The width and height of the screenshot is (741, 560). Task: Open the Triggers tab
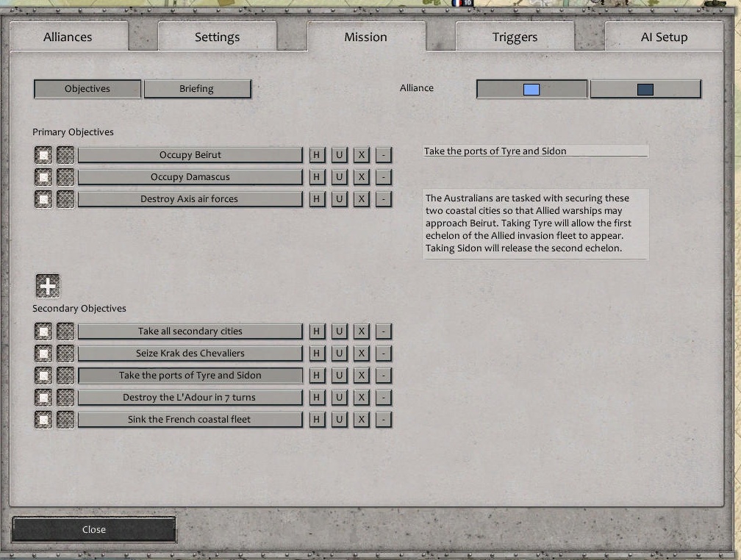[515, 36]
